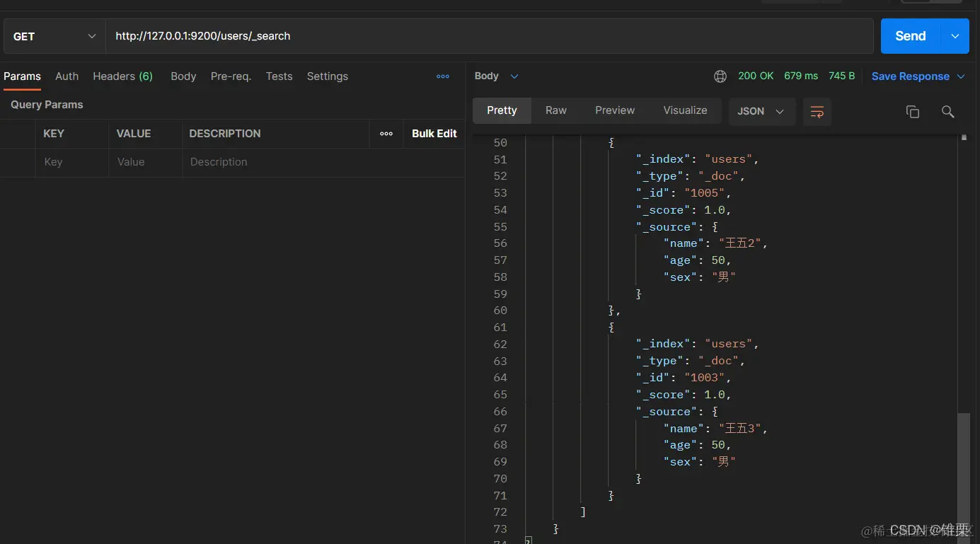Click the Key input cell
Image resolution: width=980 pixels, height=544 pixels.
point(72,162)
